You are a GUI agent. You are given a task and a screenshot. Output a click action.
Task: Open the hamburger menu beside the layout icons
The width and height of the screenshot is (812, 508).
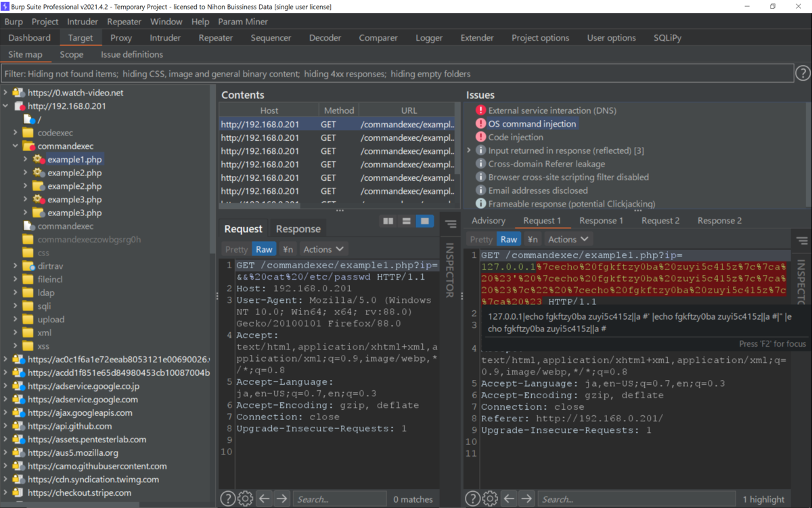[451, 224]
